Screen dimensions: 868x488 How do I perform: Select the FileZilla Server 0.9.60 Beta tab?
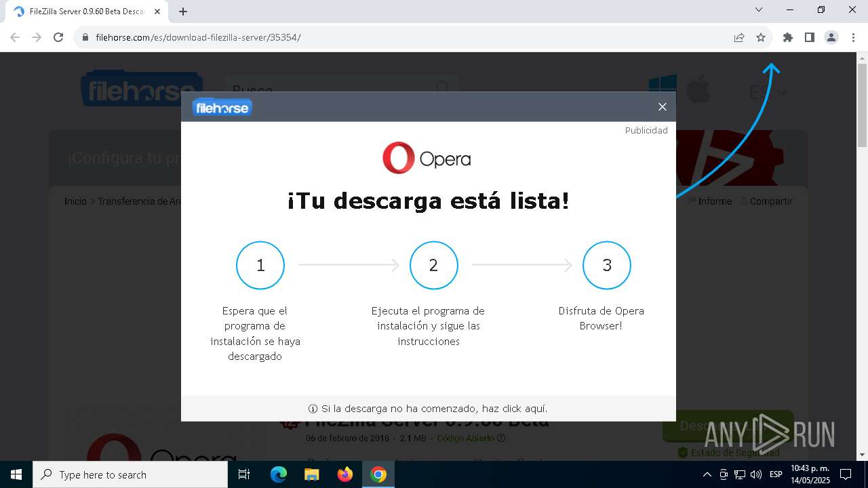coord(86,12)
